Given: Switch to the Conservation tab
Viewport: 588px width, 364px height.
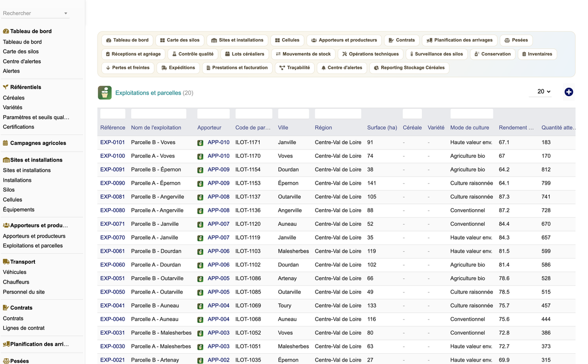Looking at the screenshot, I should click(x=492, y=54).
